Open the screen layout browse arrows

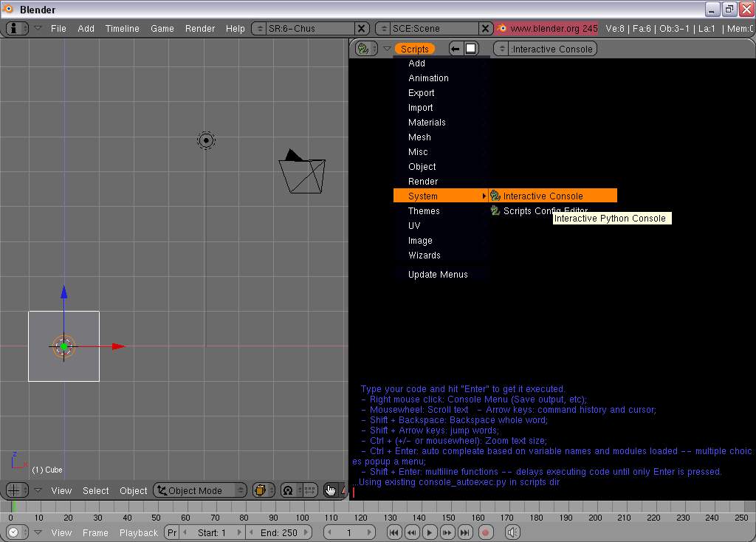pyautogui.click(x=259, y=29)
